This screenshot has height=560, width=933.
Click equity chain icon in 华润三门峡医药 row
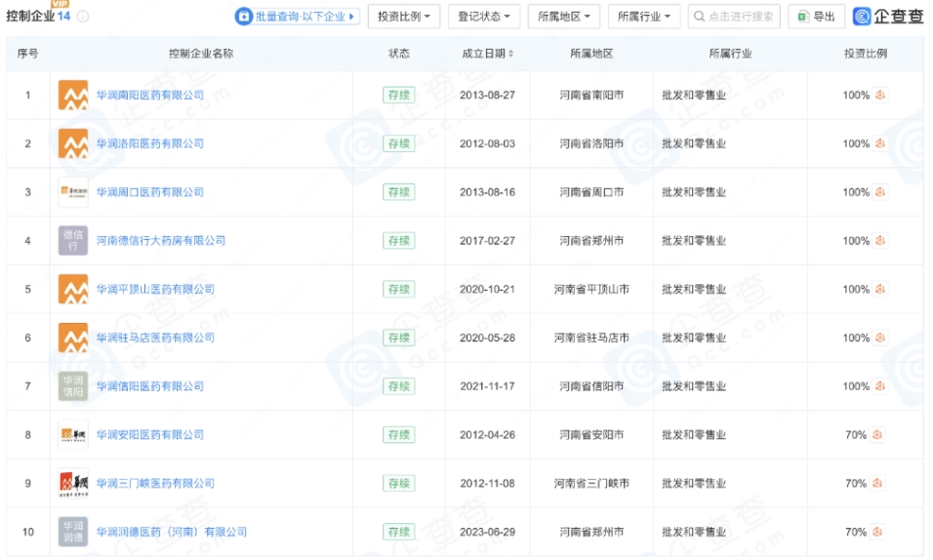point(877,483)
